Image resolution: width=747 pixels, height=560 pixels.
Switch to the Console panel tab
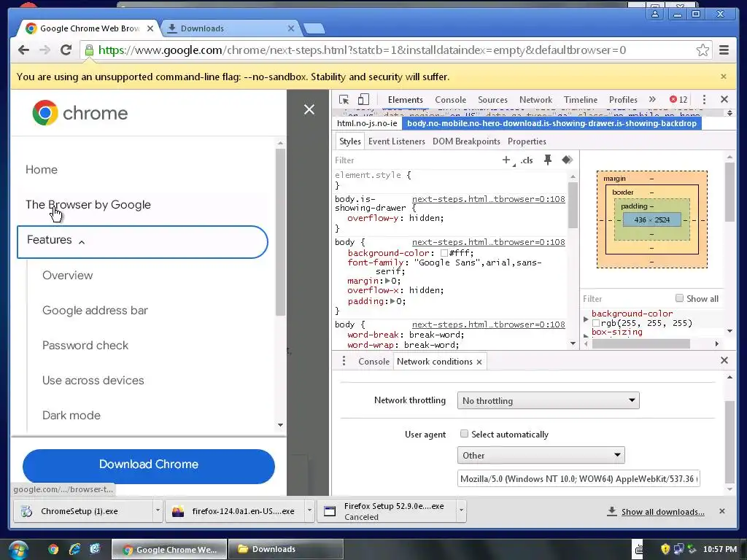(x=450, y=99)
